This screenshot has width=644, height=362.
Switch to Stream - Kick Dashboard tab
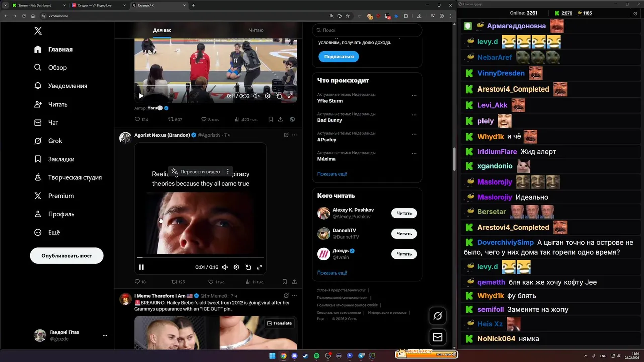point(38,5)
